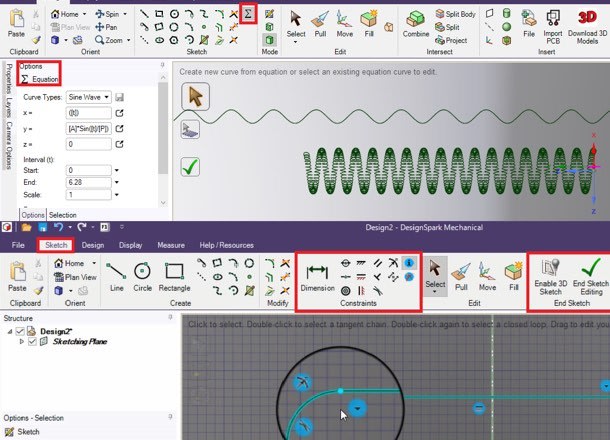This screenshot has height=440, width=610.
Task: Undo the last action from the quick access toolbar
Action: pyautogui.click(x=58, y=227)
